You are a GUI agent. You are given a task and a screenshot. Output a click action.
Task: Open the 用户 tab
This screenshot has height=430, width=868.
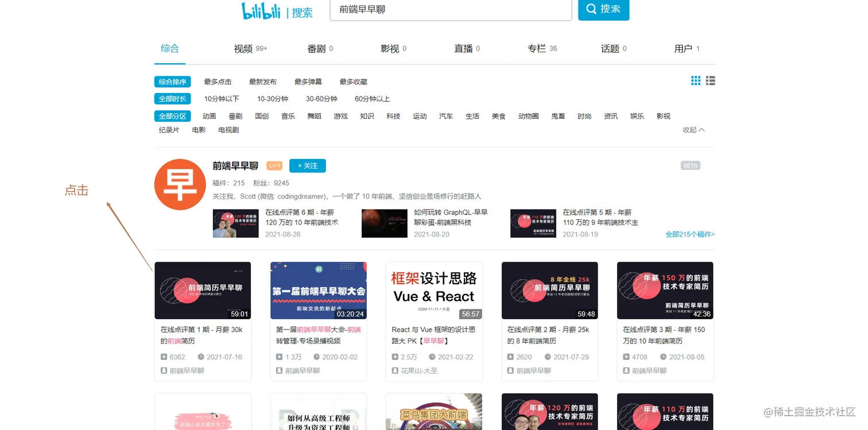(687, 49)
